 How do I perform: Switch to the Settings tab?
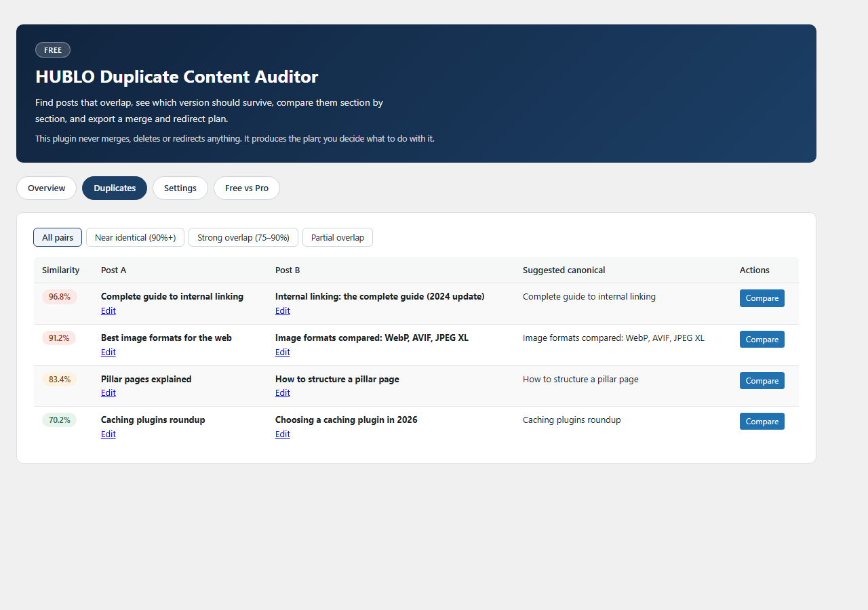point(180,188)
